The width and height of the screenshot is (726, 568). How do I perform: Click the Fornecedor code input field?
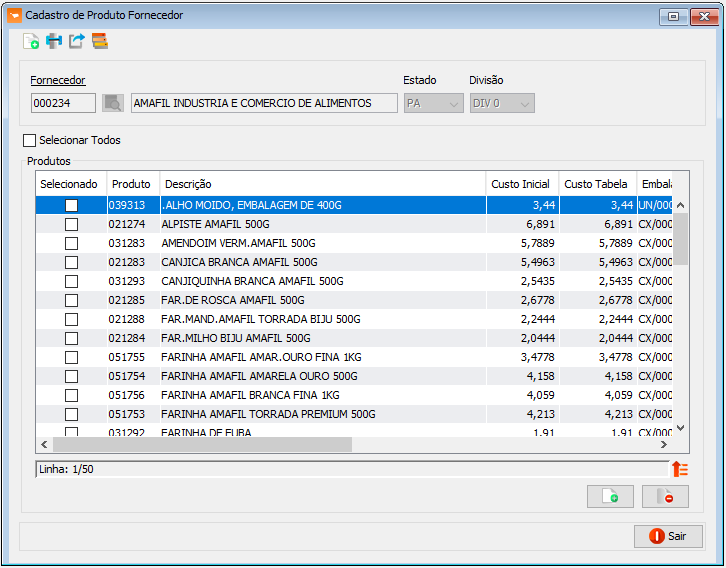(x=63, y=103)
